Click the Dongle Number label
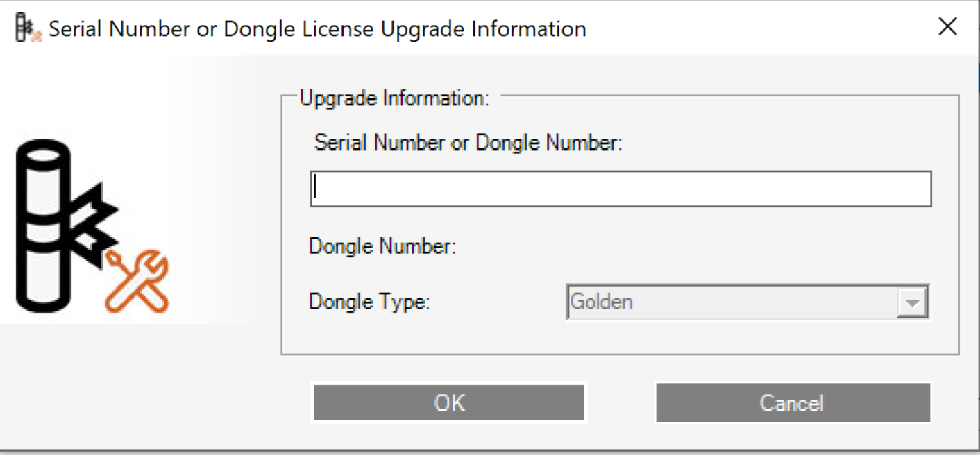The height and width of the screenshot is (455, 980). click(x=382, y=246)
